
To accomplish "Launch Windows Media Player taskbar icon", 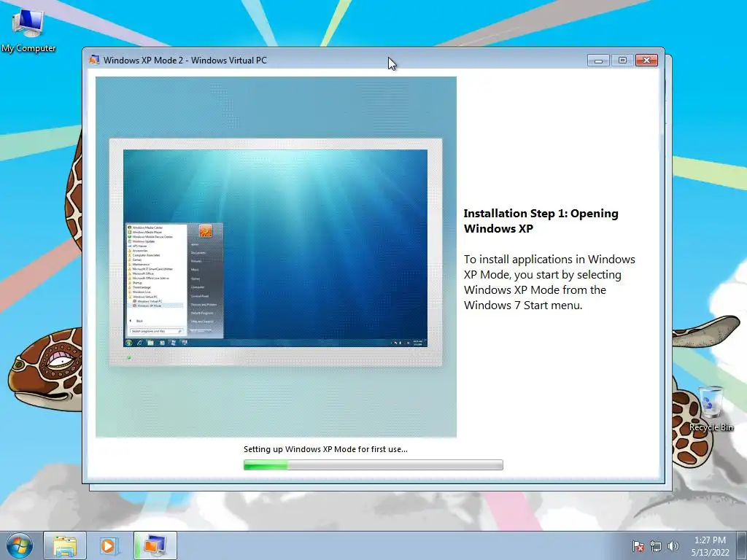I will point(109,545).
